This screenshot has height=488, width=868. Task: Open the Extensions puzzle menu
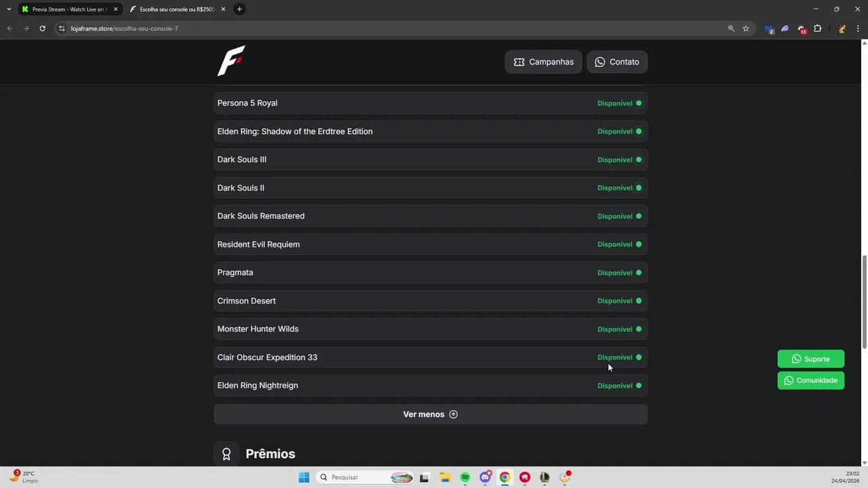point(818,28)
